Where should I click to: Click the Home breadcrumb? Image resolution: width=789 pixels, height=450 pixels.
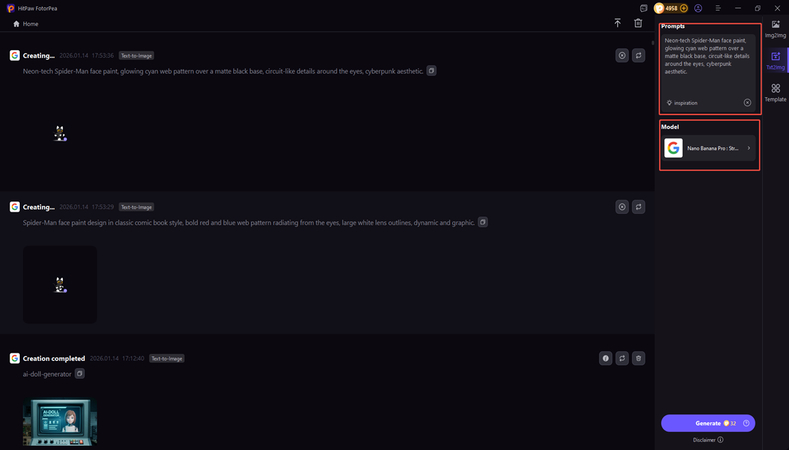pyautogui.click(x=26, y=23)
